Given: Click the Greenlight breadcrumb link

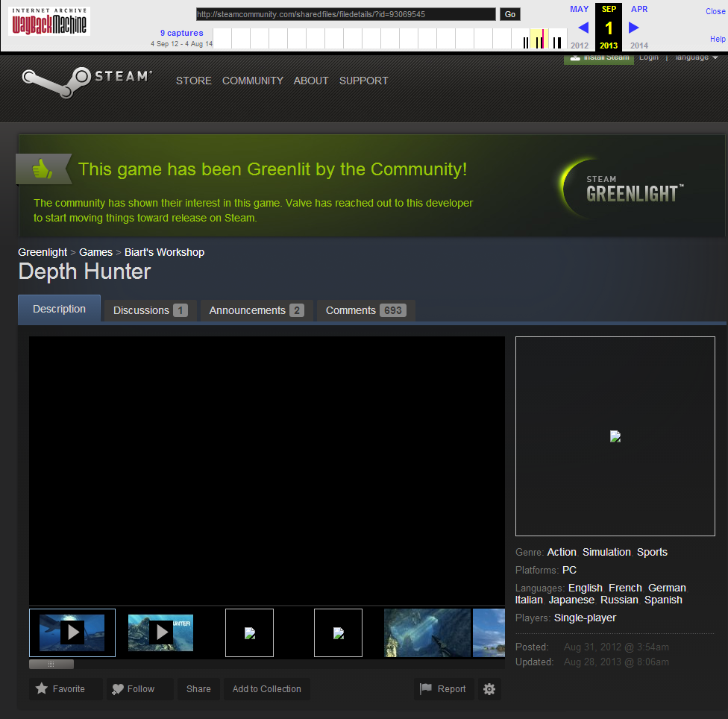Looking at the screenshot, I should click(x=43, y=252).
